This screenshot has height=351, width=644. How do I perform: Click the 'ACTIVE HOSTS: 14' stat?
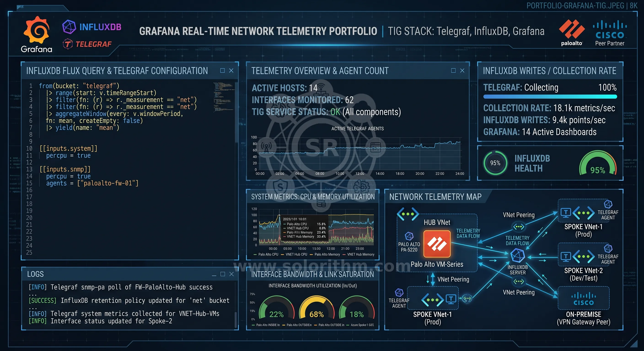[284, 88]
